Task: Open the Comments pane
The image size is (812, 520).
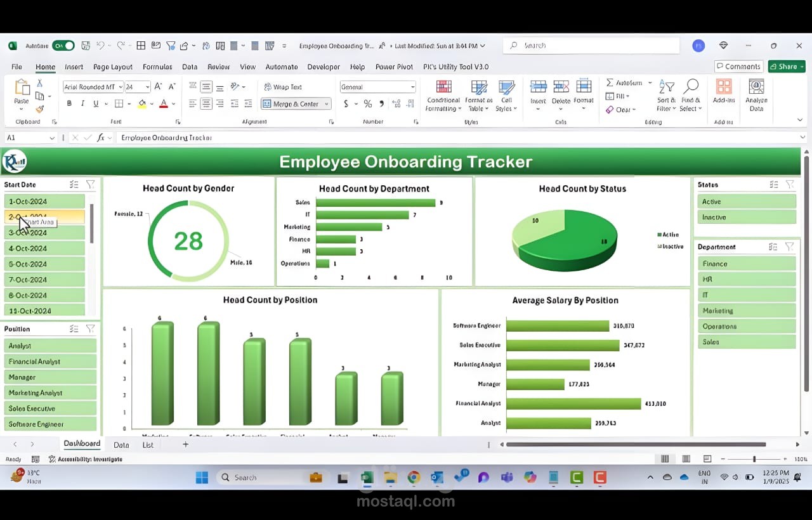Action: coord(738,67)
